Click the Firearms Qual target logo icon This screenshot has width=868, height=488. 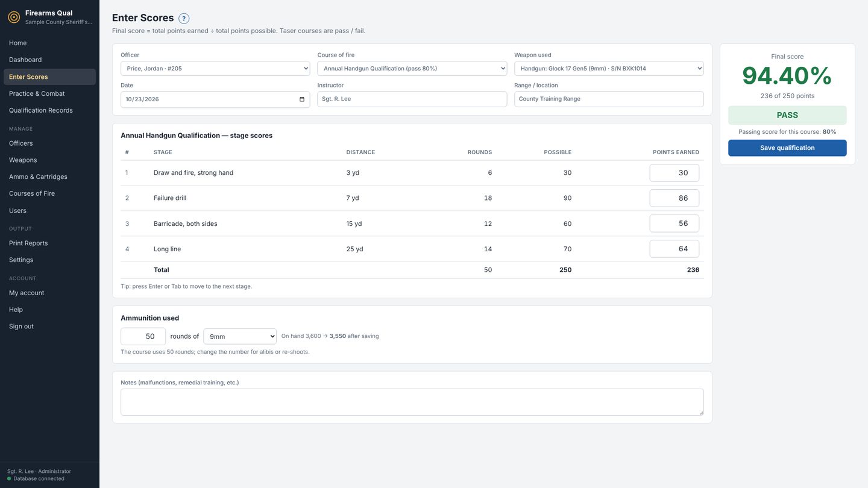13,17
